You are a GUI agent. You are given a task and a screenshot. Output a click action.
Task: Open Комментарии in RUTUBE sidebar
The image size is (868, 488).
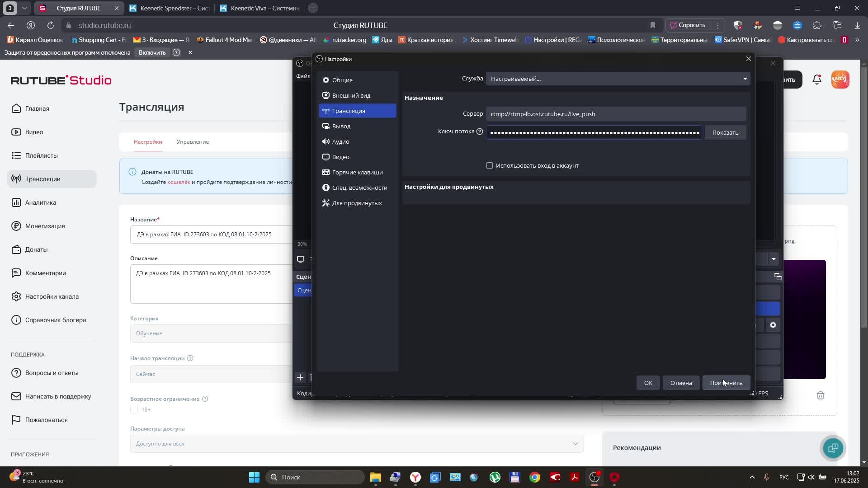pyautogui.click(x=52, y=273)
